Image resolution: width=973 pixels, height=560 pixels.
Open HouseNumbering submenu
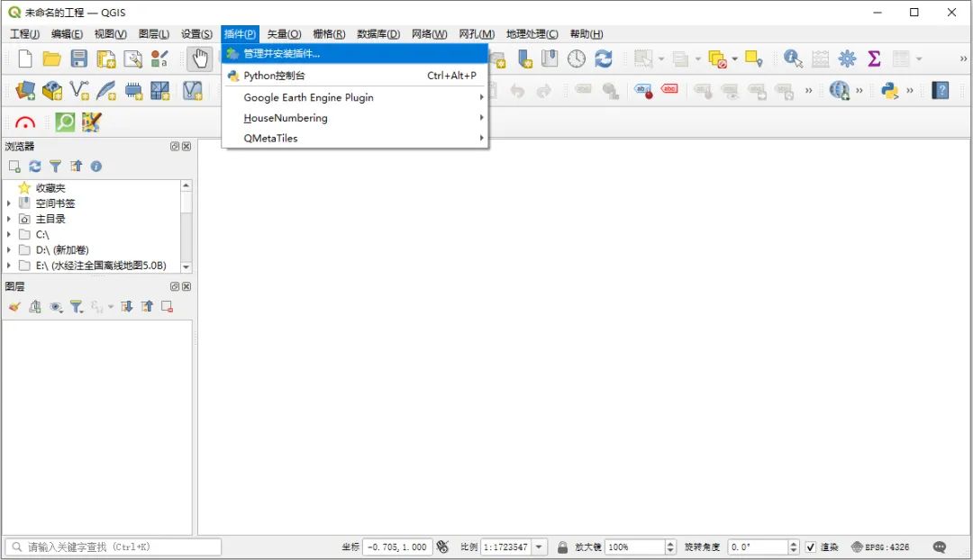355,118
